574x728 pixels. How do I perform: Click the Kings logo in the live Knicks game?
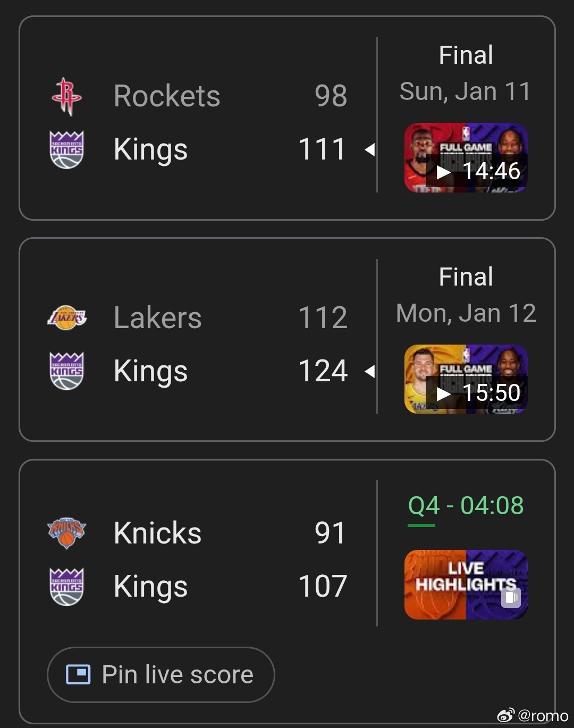66,586
